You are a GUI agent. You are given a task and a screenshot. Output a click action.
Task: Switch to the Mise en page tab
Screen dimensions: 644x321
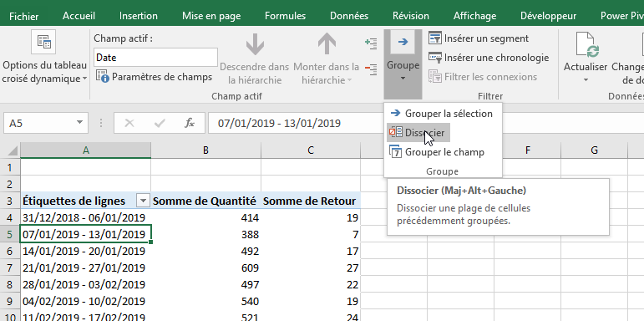click(x=211, y=16)
